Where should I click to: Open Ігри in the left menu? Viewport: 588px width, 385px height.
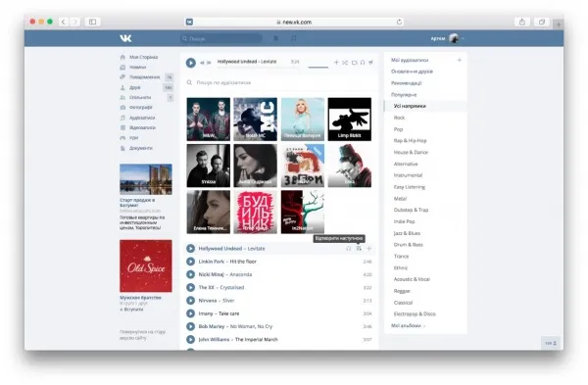pyautogui.click(x=134, y=137)
